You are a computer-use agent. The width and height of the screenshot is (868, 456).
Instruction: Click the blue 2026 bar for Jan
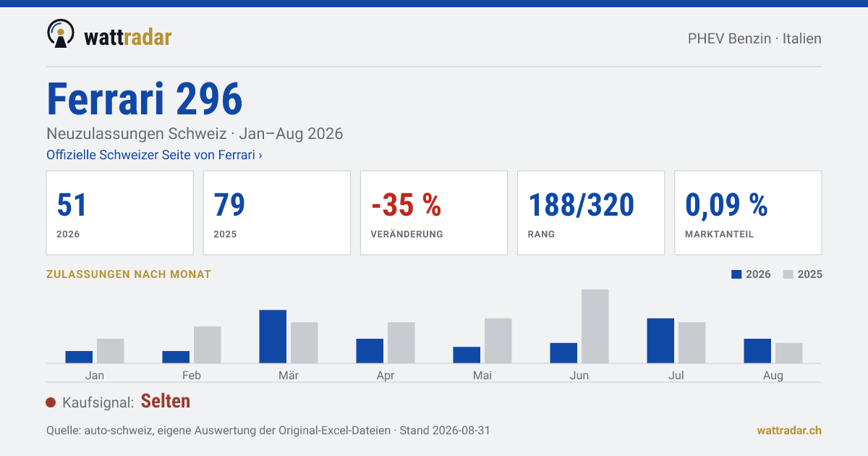tap(79, 357)
